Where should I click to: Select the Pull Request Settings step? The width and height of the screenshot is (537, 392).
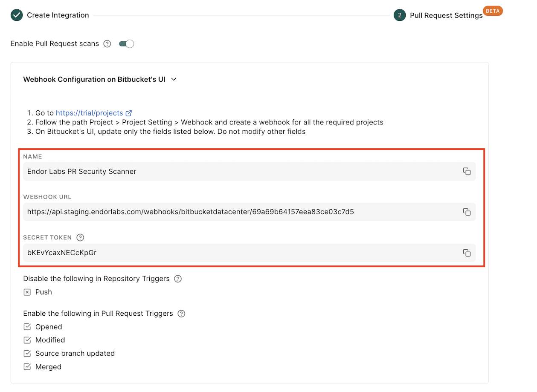click(446, 15)
